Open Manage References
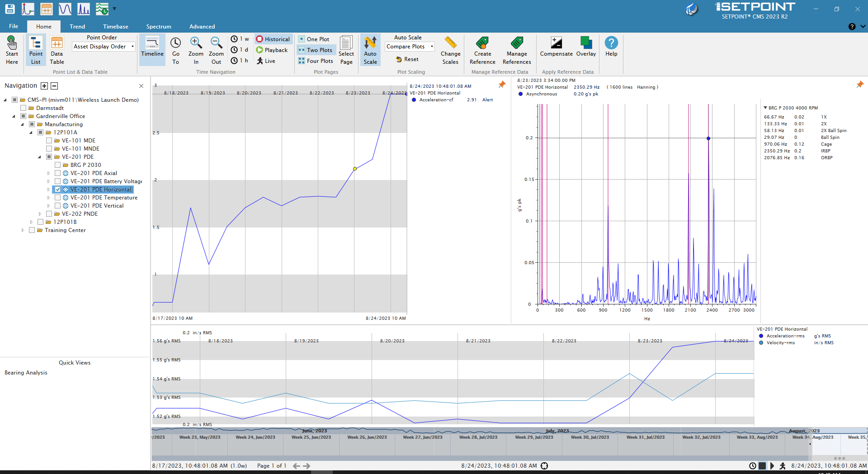This screenshot has height=474, width=868. point(517,50)
